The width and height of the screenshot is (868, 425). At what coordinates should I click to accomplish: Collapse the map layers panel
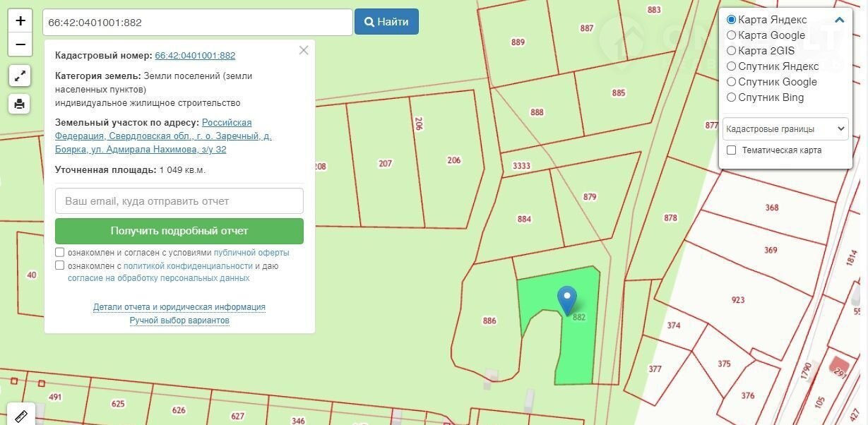click(839, 20)
